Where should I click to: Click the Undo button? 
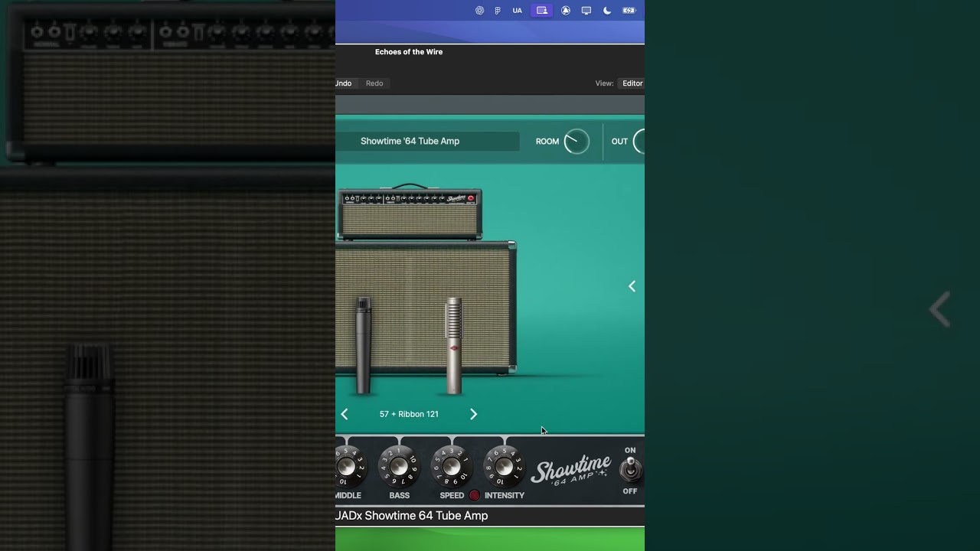coord(344,83)
